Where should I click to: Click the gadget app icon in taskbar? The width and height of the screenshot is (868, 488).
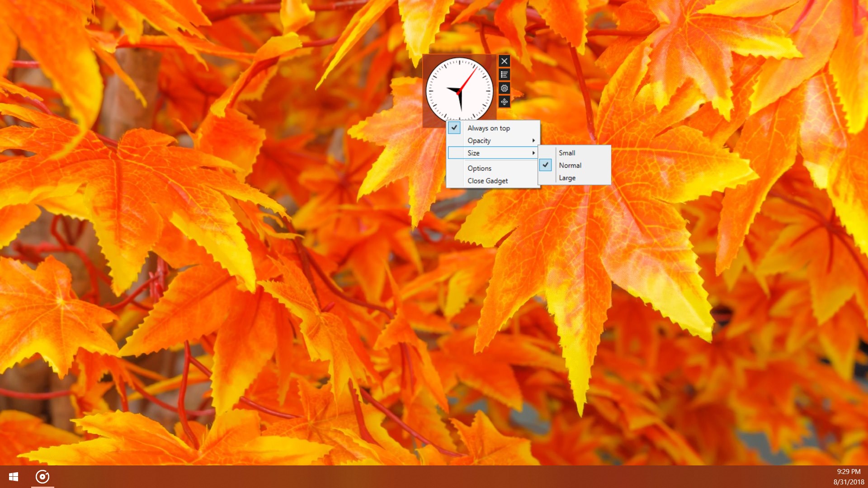pos(42,477)
